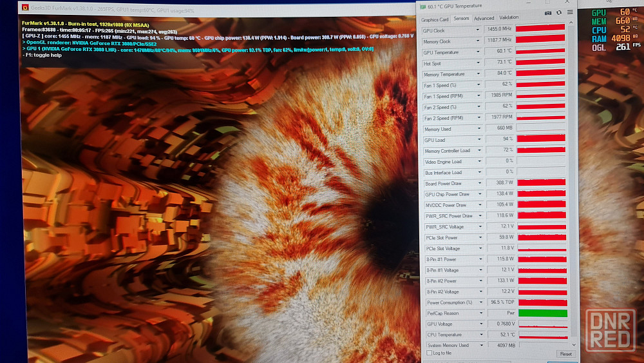Click the scrollbar down arrow in GPU-Z
The width and height of the screenshot is (644, 363).
click(x=573, y=344)
